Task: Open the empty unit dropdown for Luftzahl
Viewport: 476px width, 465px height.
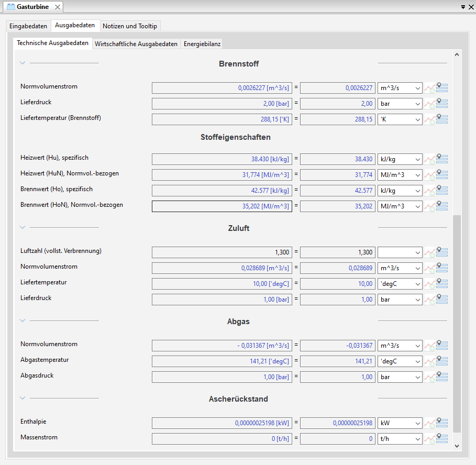Action: click(400, 252)
